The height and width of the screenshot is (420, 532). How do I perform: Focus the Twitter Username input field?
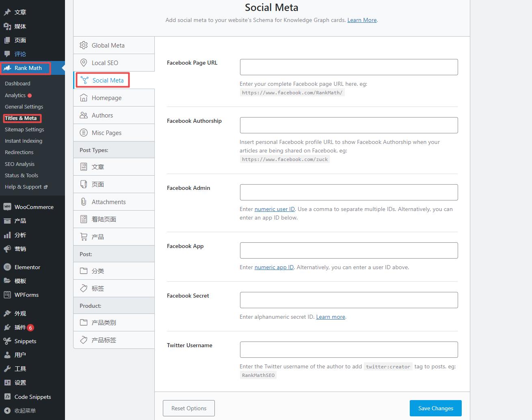pos(349,350)
